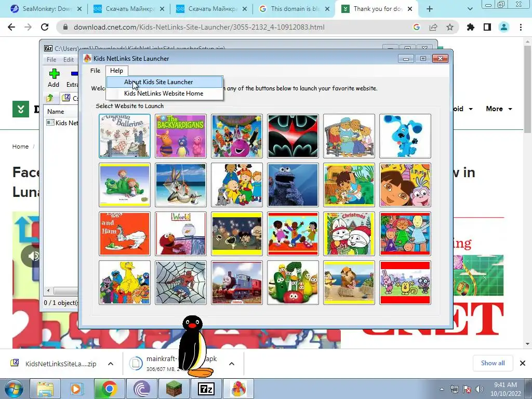This screenshot has height=399, width=532.
Task: Switch to the 'This domain is bl' tab
Action: click(x=294, y=9)
